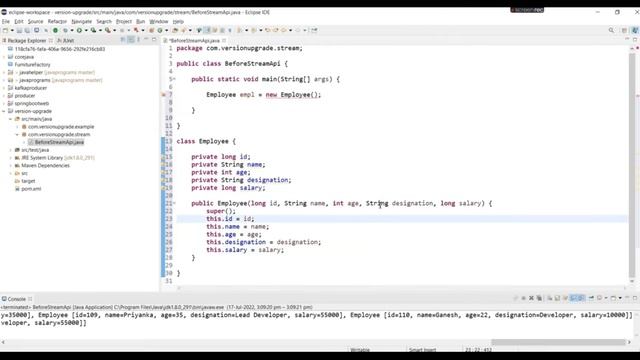Click the error marker on line 7

click(x=164, y=95)
